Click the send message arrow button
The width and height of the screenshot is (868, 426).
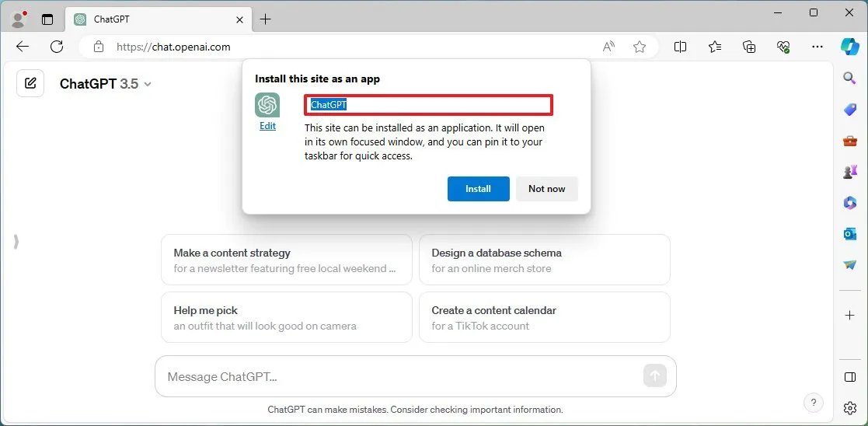click(655, 376)
